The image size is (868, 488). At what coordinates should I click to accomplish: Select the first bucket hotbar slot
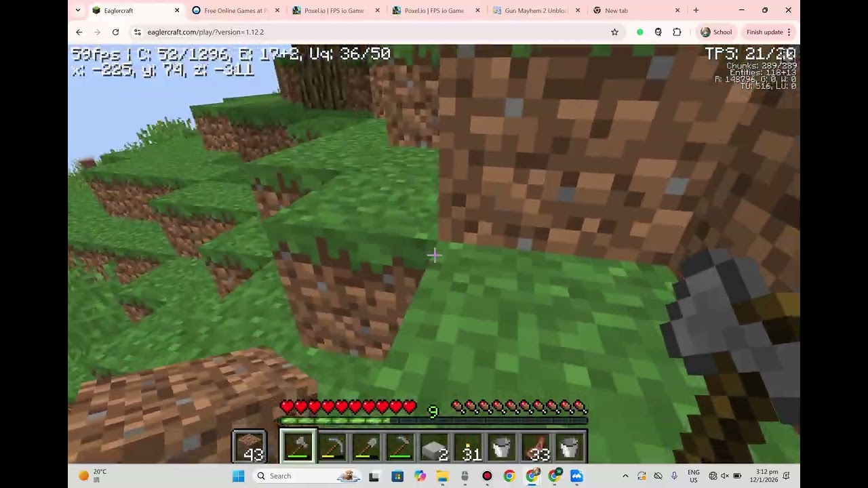tap(502, 447)
